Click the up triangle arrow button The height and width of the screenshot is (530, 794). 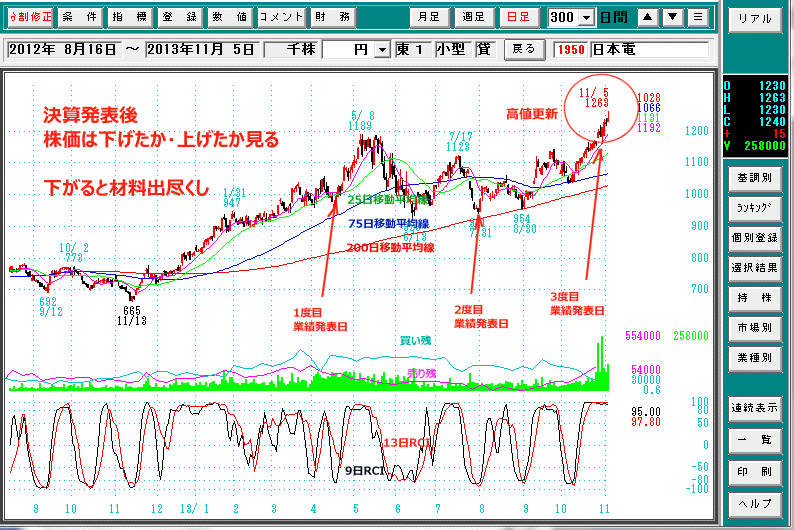(x=647, y=17)
